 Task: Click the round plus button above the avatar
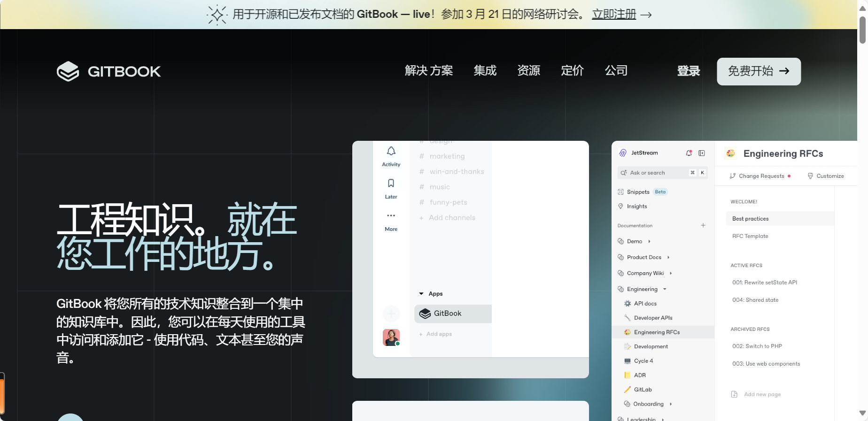(x=391, y=314)
